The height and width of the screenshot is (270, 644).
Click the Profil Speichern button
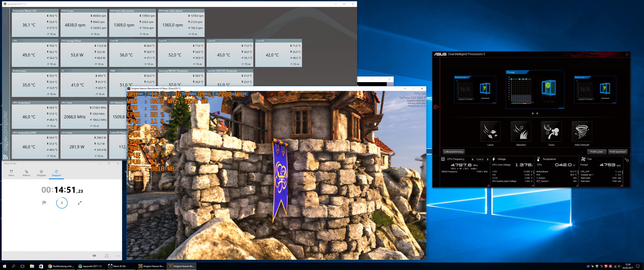tap(617, 152)
